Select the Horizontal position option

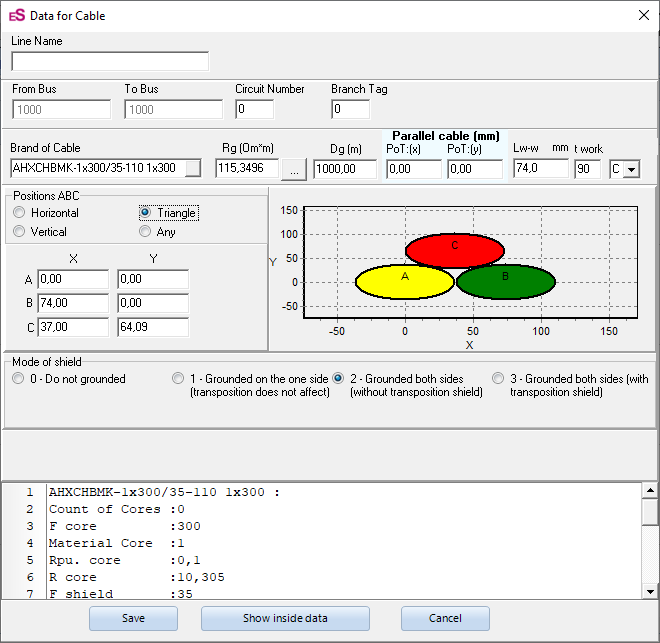click(19, 213)
